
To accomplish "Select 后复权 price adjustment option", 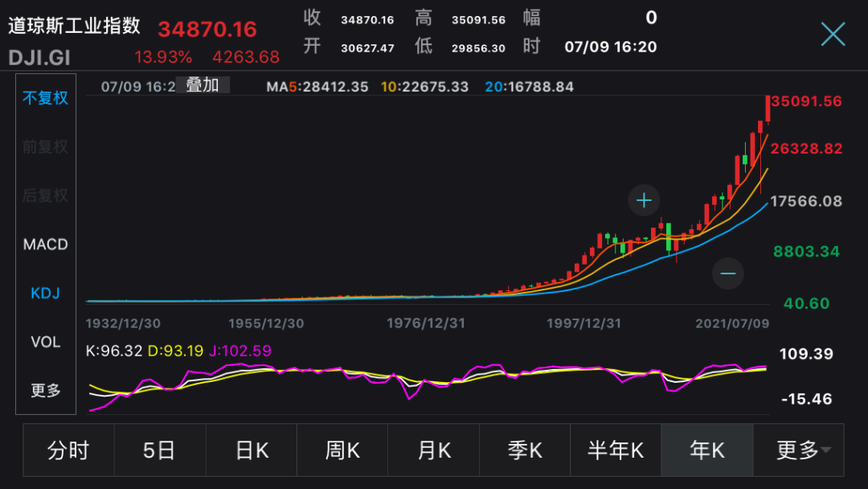I will [45, 195].
